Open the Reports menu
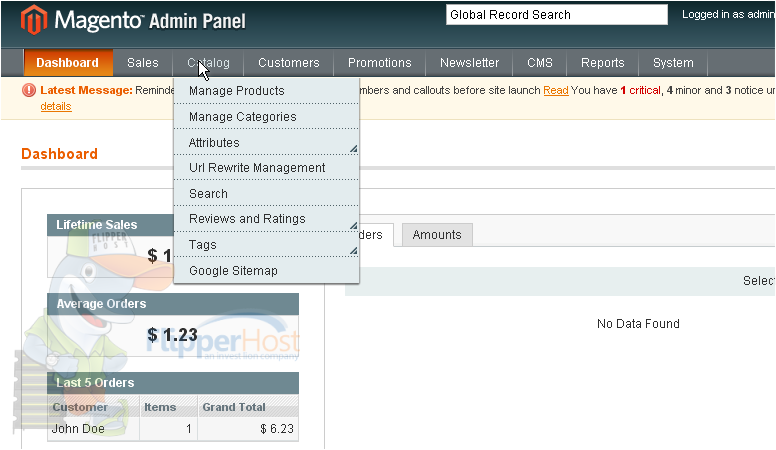Screen dimensions: 776x450 (x=602, y=63)
